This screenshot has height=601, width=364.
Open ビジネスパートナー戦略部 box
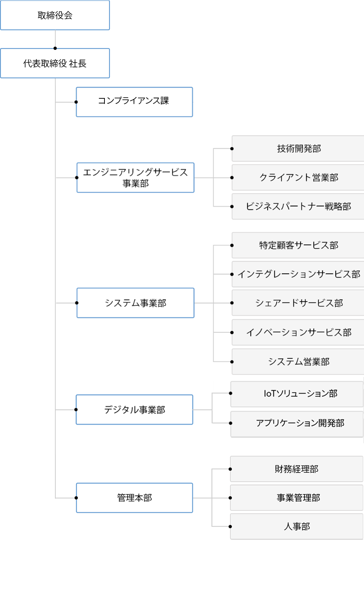pos(298,207)
